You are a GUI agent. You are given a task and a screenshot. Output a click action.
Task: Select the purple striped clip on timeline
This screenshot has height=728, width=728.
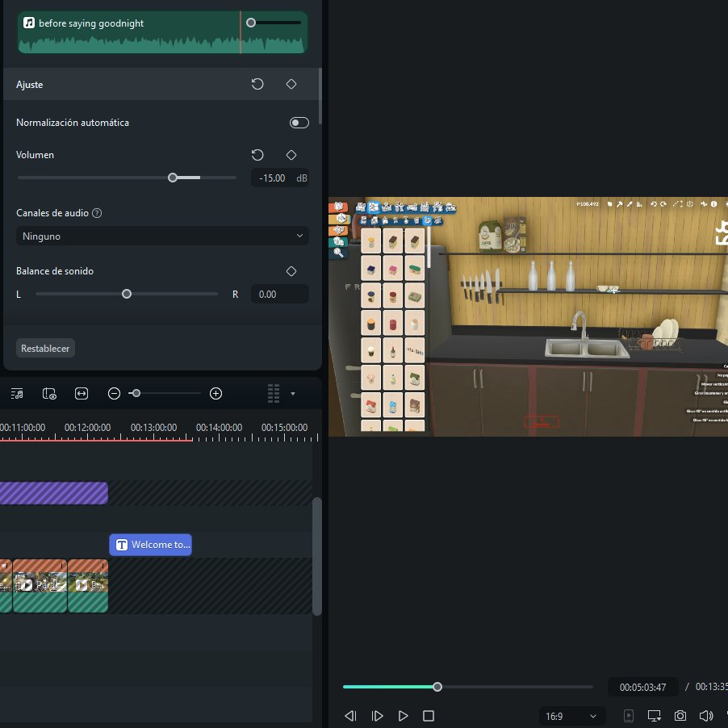tap(54, 493)
